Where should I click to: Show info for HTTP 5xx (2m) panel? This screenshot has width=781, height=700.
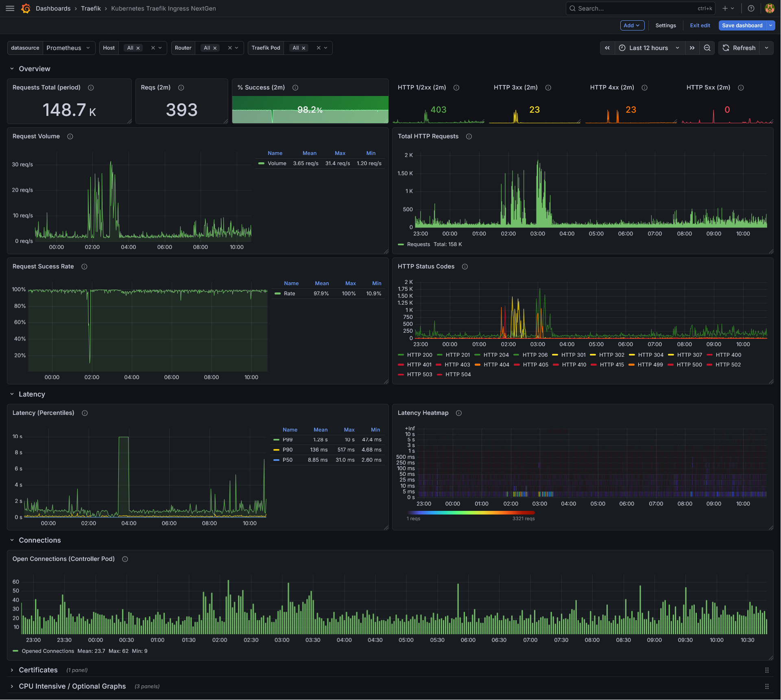(741, 88)
